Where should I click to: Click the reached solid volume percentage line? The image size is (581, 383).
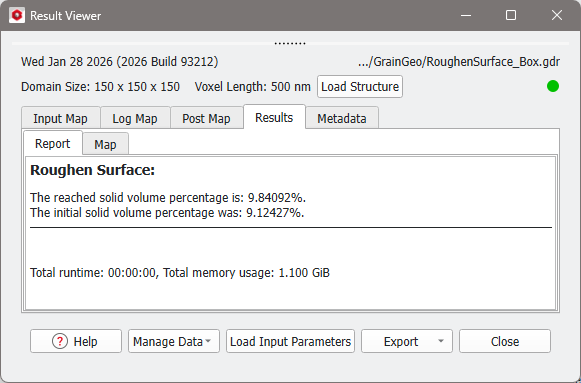168,197
